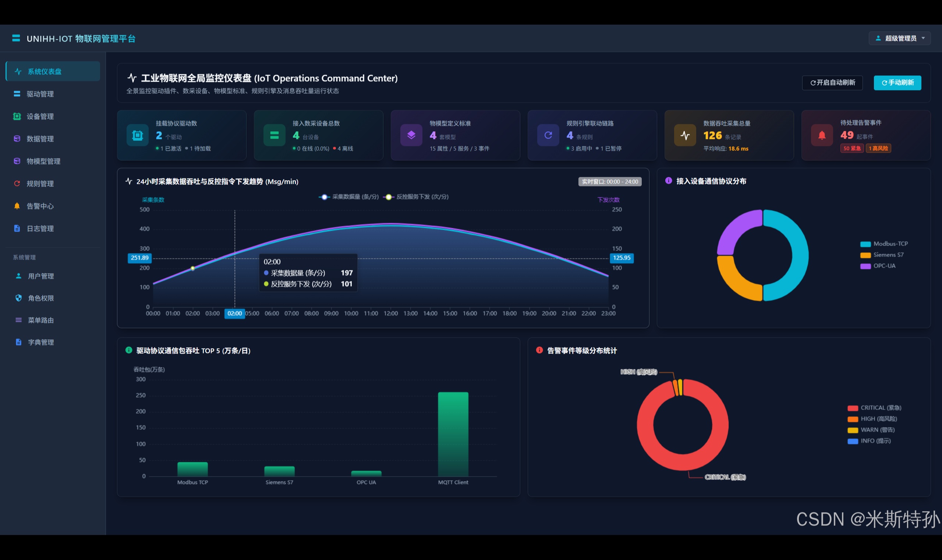Click the Modbus TCP bar in throughput chart

coord(192,470)
